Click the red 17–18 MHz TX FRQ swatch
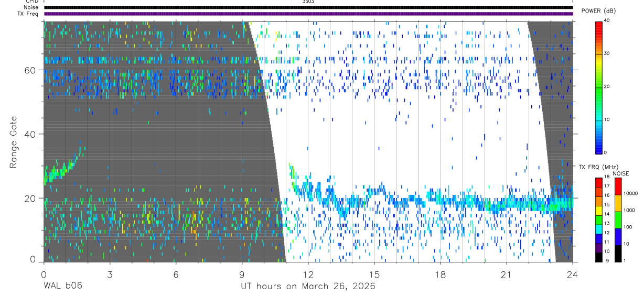This screenshot has width=644, height=297. [x=598, y=183]
